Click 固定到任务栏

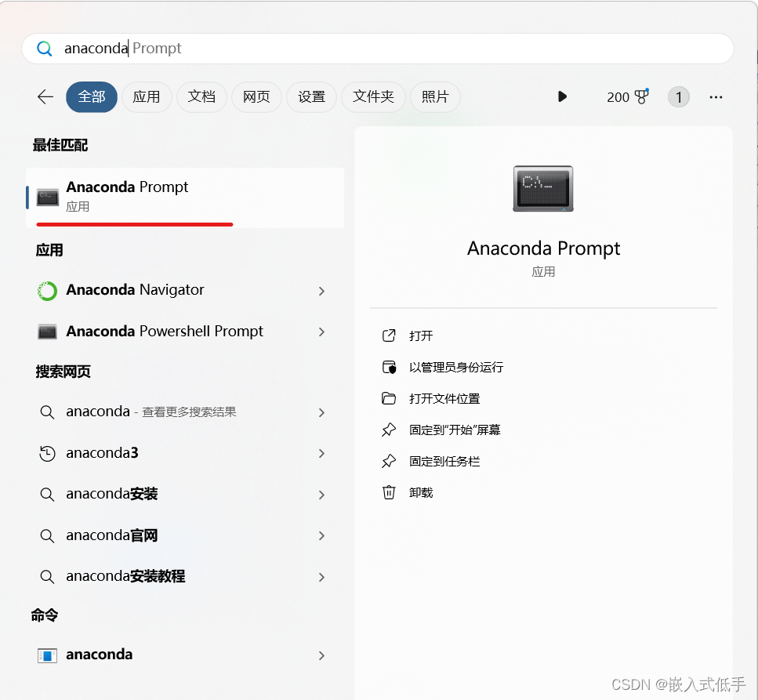click(x=444, y=462)
